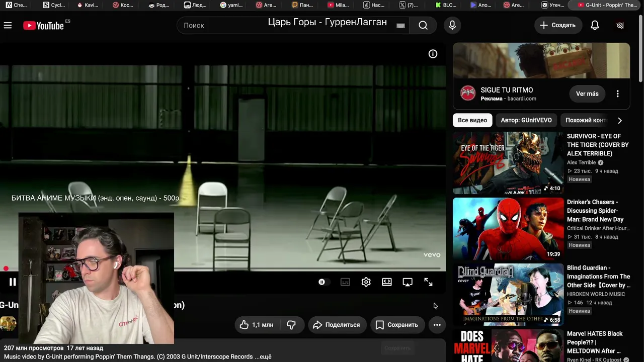Visit HIROKEN WORLD MUSIC channel
The width and height of the screenshot is (644, 362).
coord(596,294)
